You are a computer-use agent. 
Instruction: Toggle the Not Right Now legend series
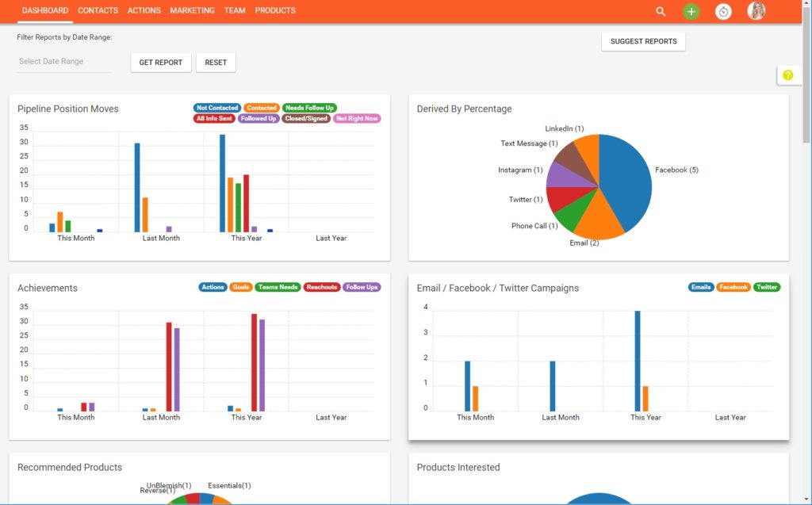[x=357, y=119]
